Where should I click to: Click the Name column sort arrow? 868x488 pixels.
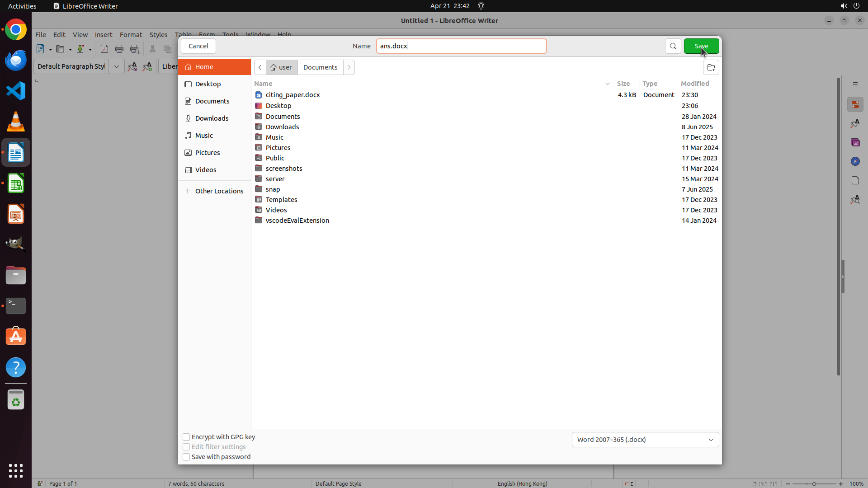607,84
